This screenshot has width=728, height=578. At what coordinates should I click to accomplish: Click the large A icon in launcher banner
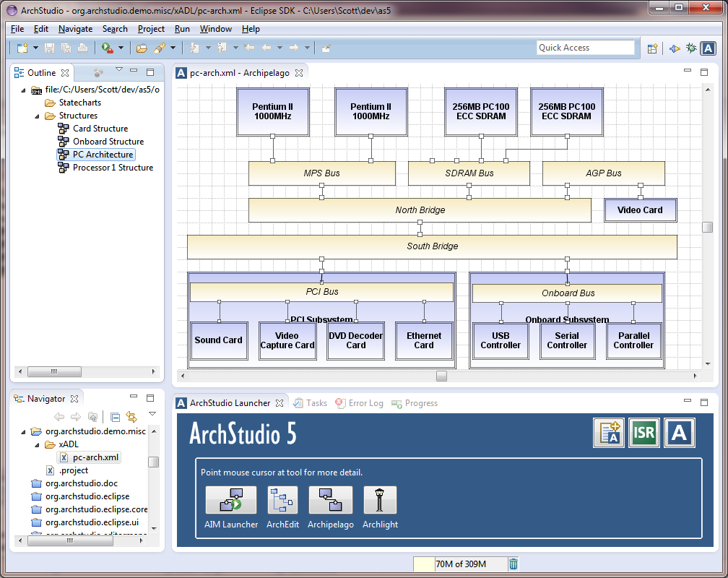click(679, 433)
